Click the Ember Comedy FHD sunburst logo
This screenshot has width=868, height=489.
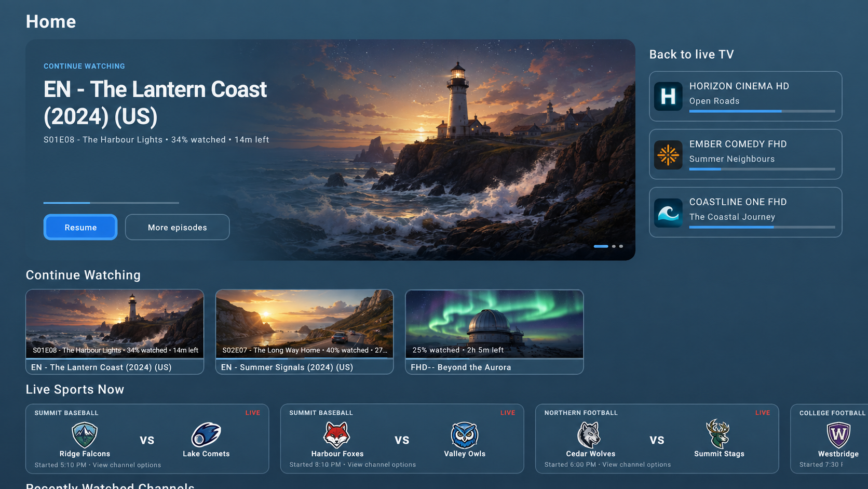(668, 154)
